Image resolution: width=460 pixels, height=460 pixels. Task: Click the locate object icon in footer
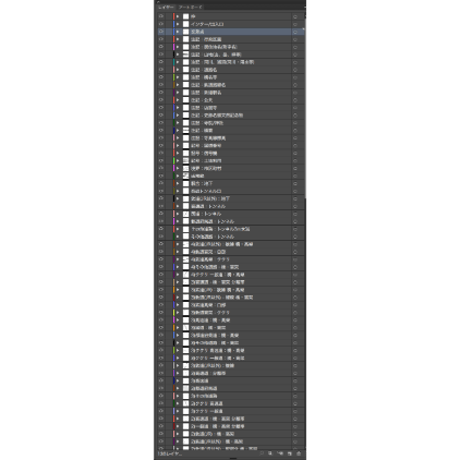(x=262, y=454)
